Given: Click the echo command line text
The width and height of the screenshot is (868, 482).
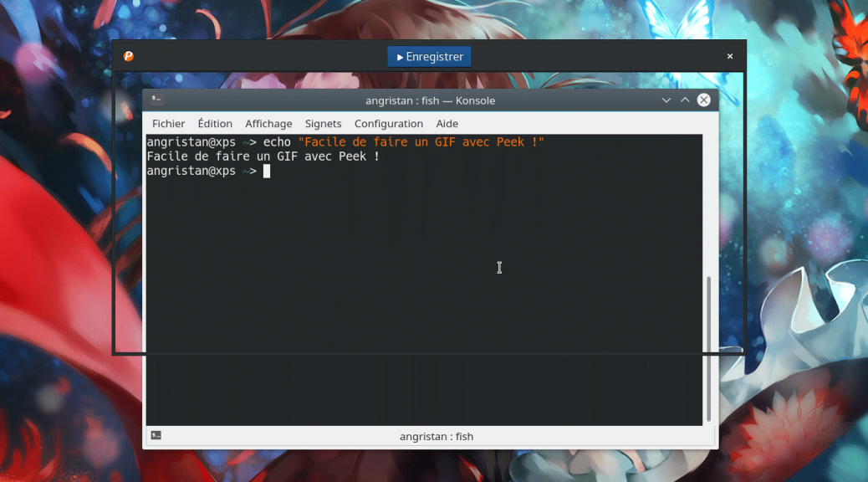Looking at the screenshot, I should [x=345, y=141].
